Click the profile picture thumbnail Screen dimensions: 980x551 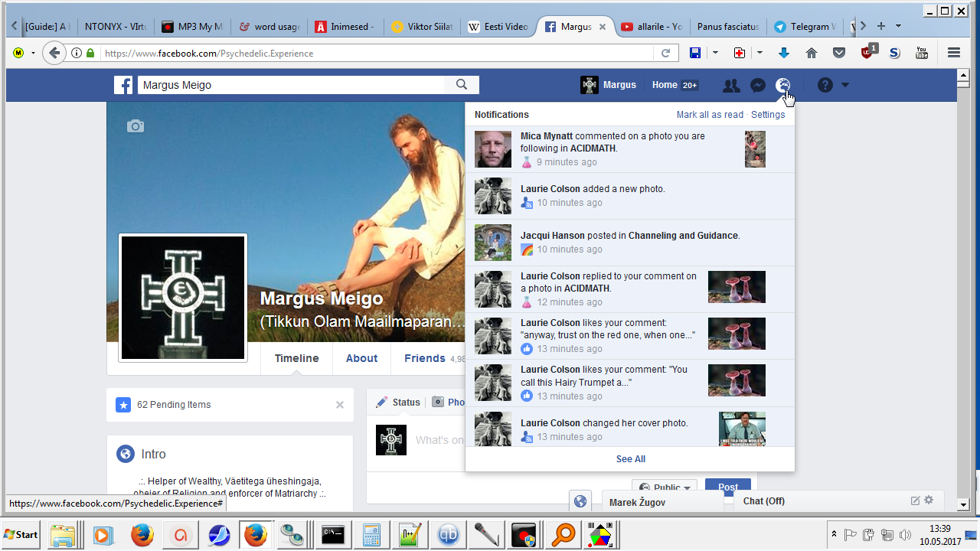point(183,298)
